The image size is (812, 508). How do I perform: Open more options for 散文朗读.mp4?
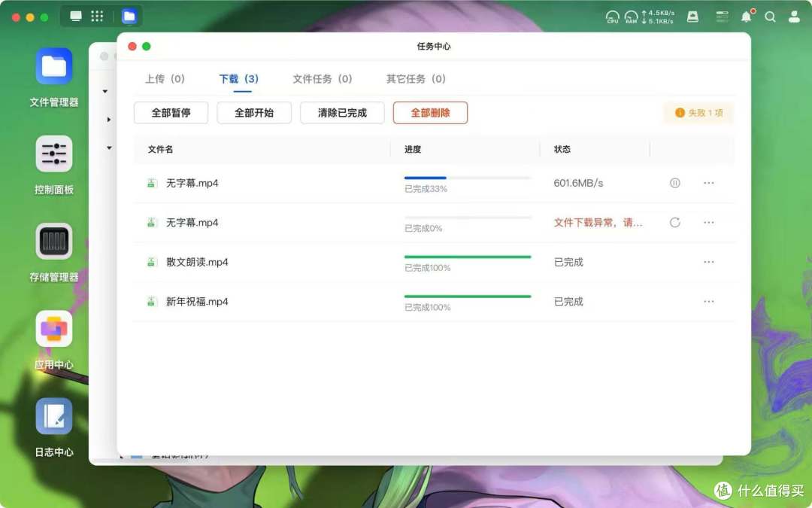[708, 262]
